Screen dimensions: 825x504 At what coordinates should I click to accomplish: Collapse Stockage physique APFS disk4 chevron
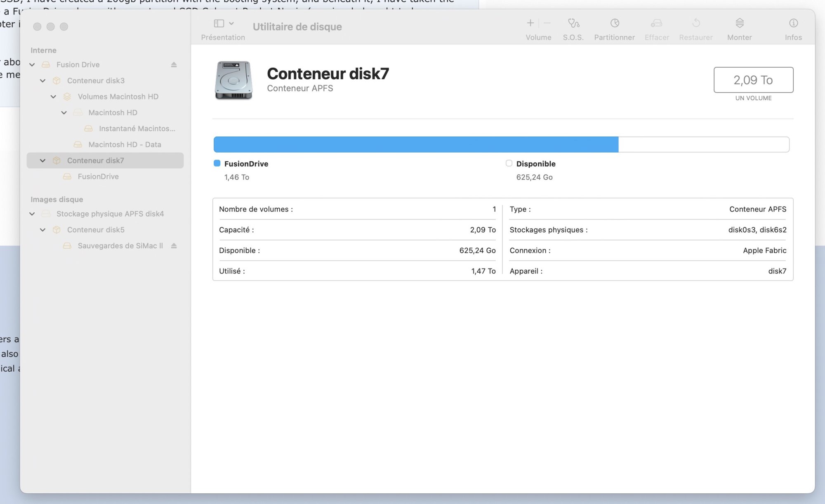32,214
